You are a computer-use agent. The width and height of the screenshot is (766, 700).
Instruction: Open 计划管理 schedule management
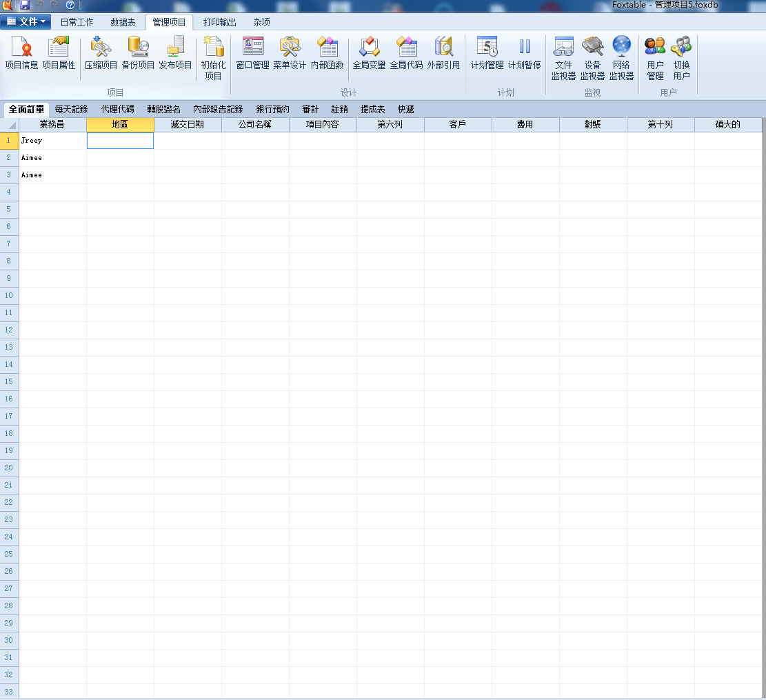(487, 52)
